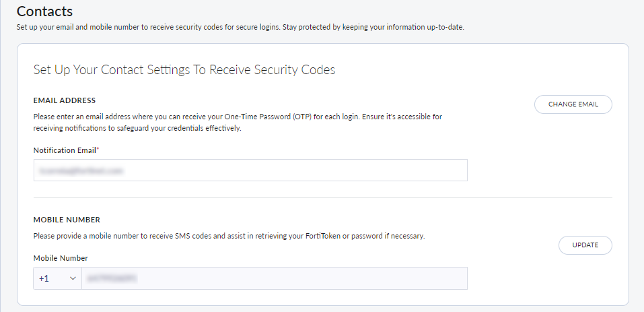Click the One-Time Password description paragraph
644x312 pixels.
[x=238, y=122]
